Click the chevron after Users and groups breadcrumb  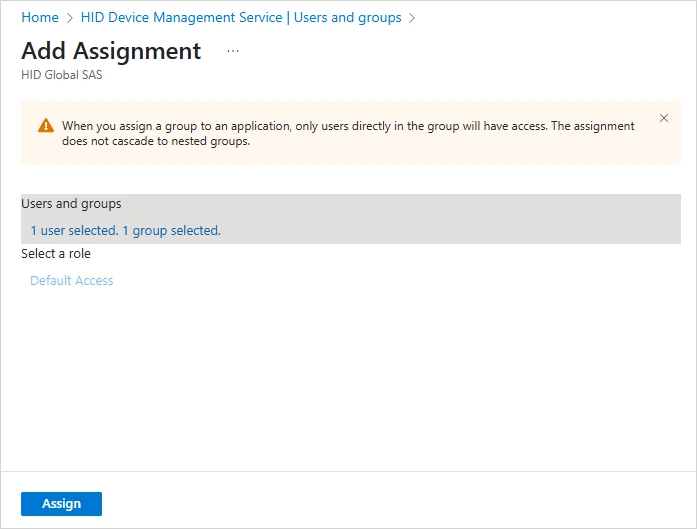pos(412,18)
